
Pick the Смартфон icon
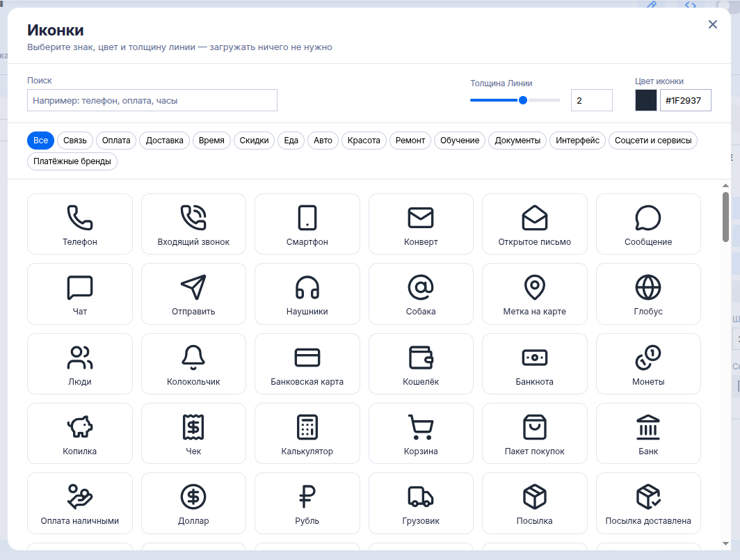point(307,224)
